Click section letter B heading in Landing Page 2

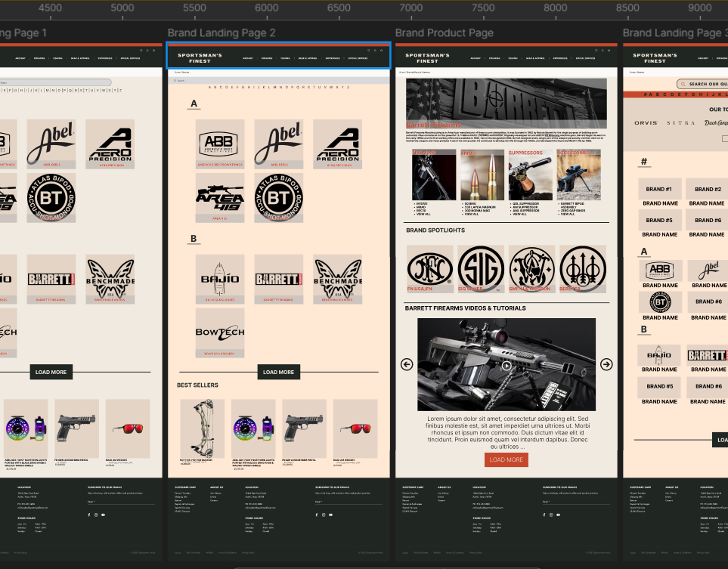point(194,239)
